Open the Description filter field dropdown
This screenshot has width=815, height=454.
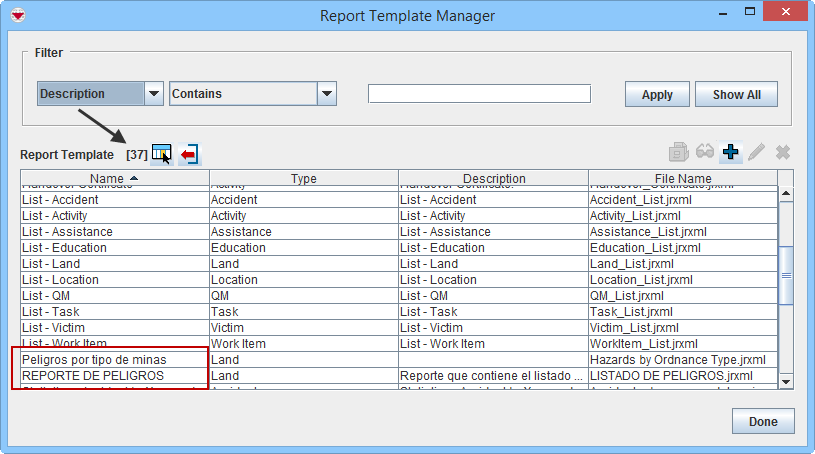pos(154,94)
